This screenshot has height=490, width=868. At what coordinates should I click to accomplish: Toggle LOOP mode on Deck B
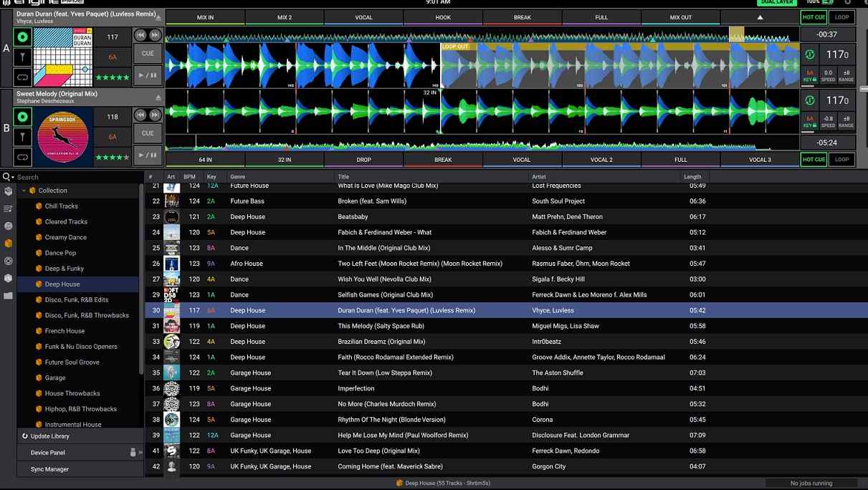[842, 160]
